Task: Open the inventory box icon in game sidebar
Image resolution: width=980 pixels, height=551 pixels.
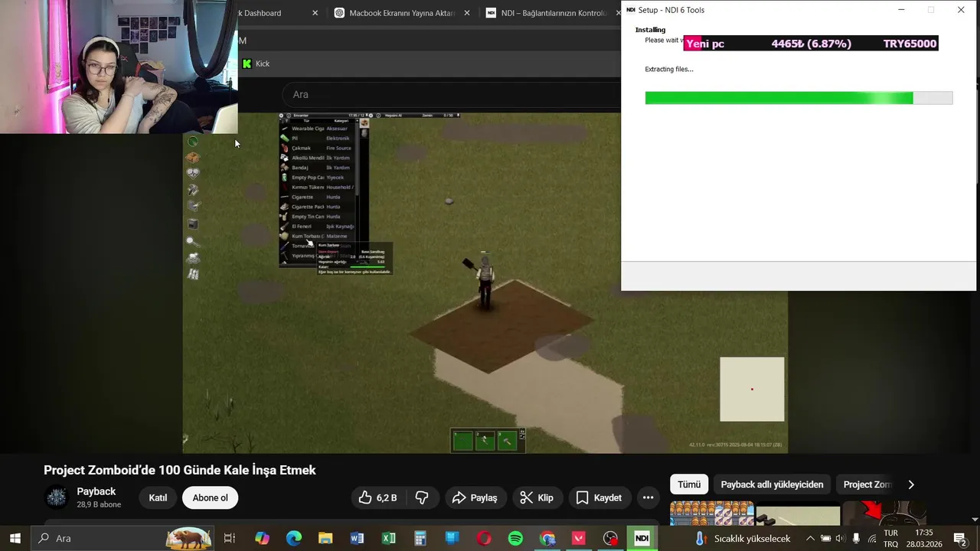Action: click(193, 158)
